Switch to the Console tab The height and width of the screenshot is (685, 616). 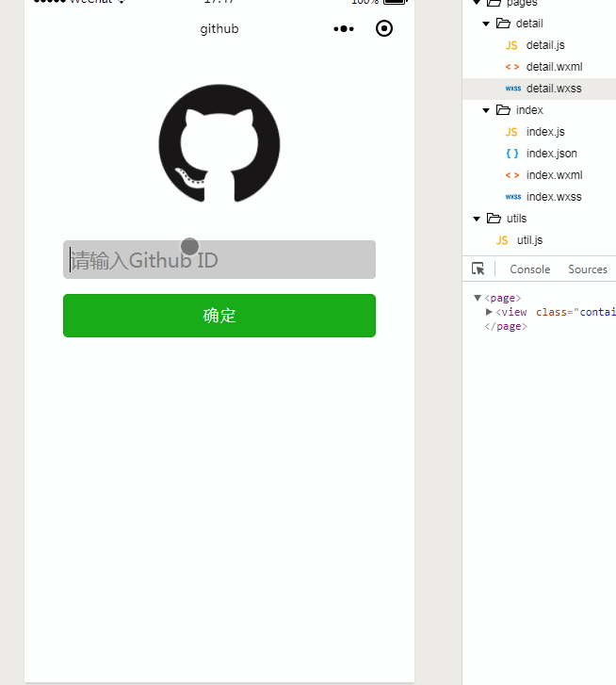[x=529, y=269]
